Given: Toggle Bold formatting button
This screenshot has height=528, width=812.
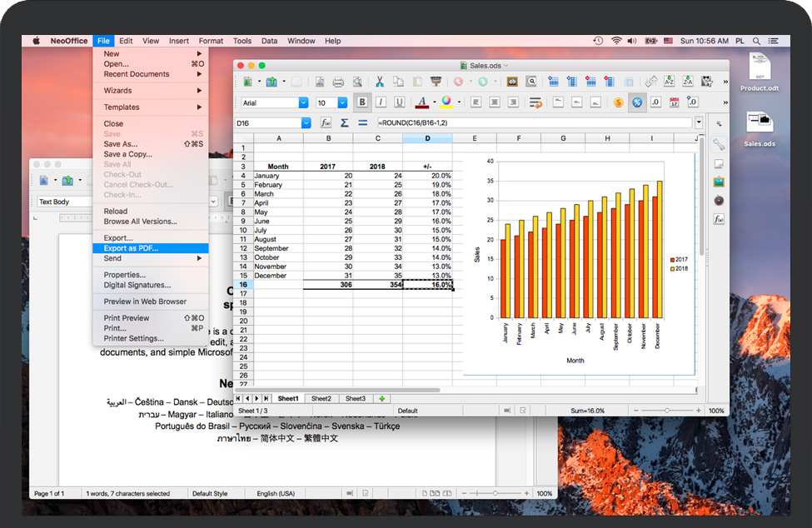Looking at the screenshot, I should [x=362, y=102].
